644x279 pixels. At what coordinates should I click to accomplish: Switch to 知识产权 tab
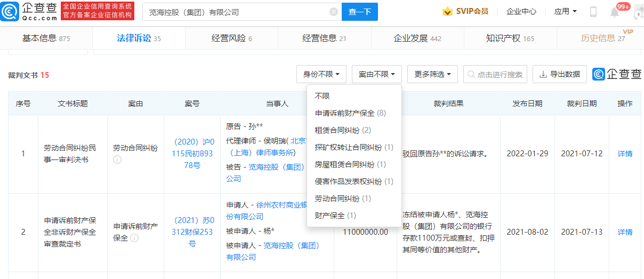(510, 38)
